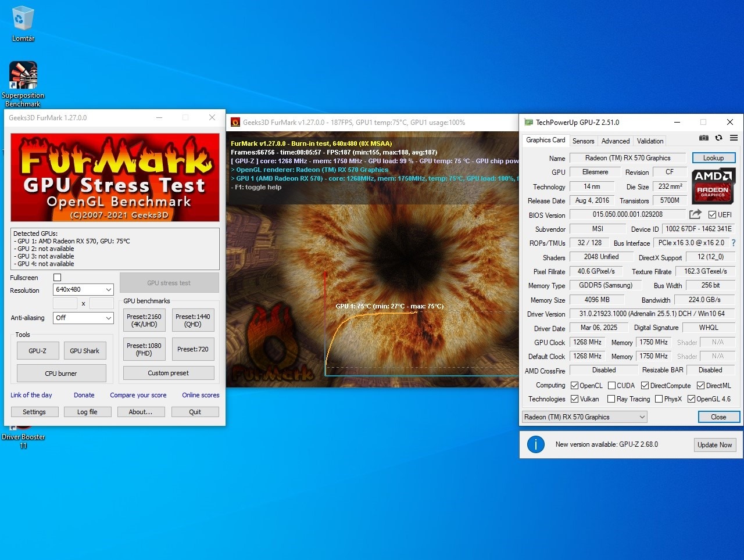Launch the GPU Shark tool

[84, 351]
